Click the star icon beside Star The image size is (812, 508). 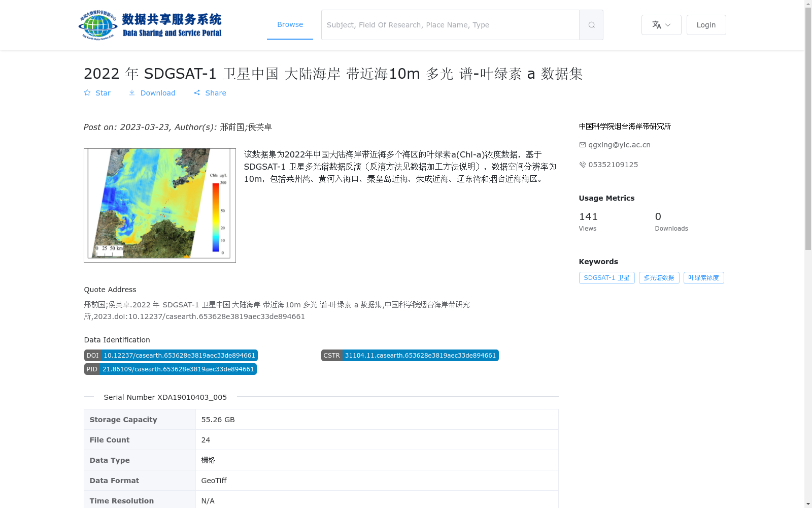tap(87, 93)
